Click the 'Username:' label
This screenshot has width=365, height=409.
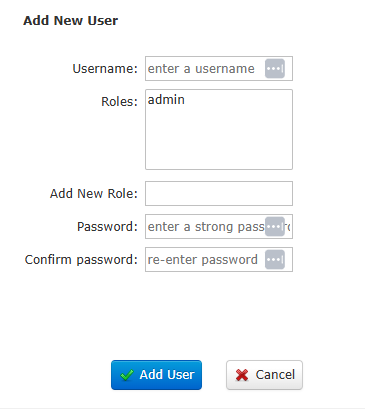click(105, 69)
